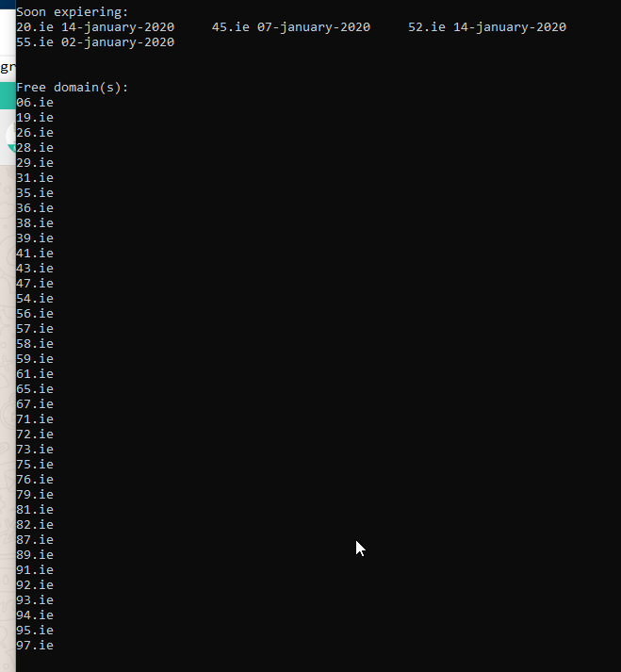Viewport: 621px width, 672px height.
Task: Click the 47.ie free domain line
Action: click(35, 284)
